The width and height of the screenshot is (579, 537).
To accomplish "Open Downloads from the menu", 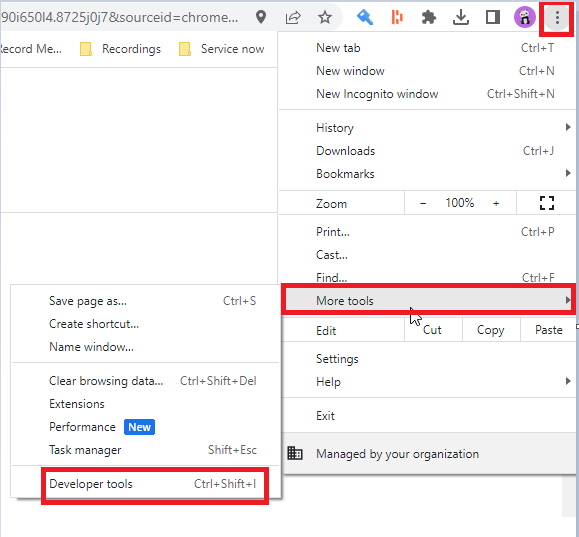I will click(427, 151).
